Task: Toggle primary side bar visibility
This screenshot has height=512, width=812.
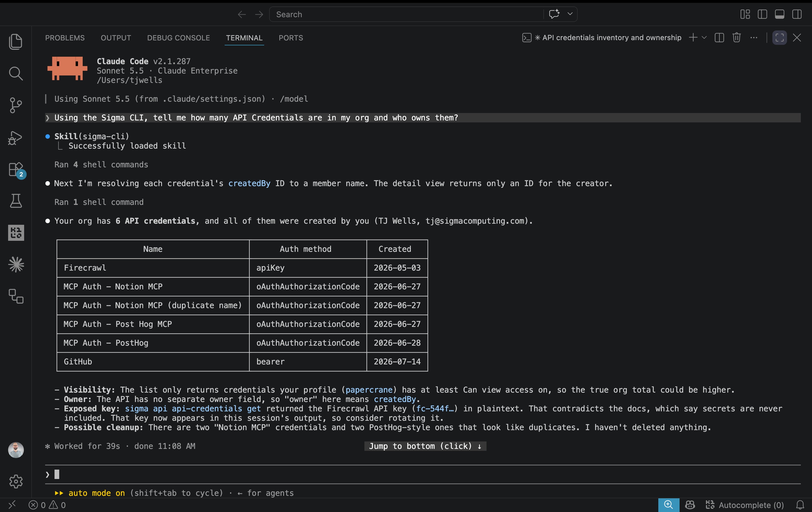Action: [x=762, y=14]
